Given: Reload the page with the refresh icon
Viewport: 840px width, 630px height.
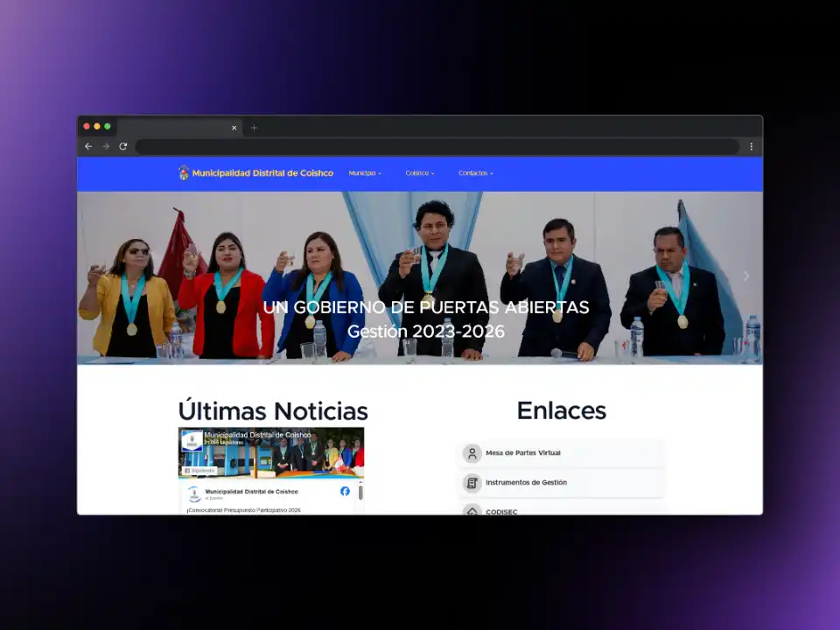Looking at the screenshot, I should [x=123, y=146].
